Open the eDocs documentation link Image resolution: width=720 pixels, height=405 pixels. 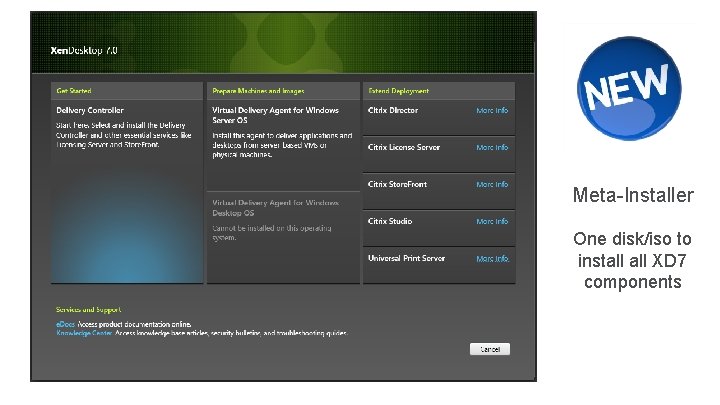click(65, 324)
